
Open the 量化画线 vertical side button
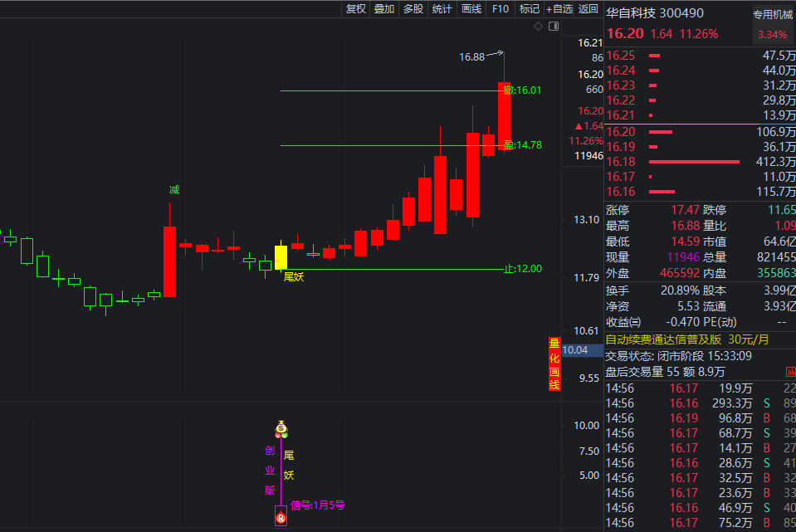[554, 364]
